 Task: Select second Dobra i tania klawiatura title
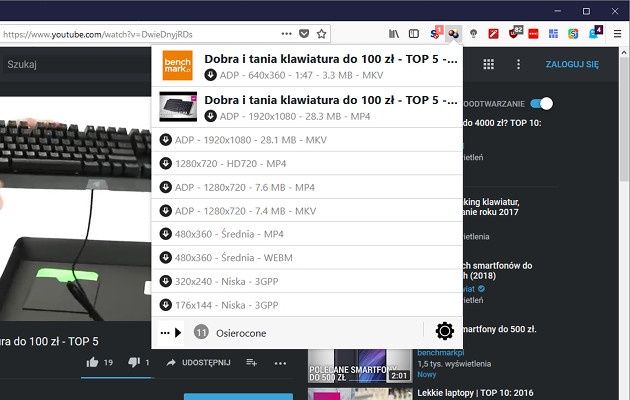point(331,100)
